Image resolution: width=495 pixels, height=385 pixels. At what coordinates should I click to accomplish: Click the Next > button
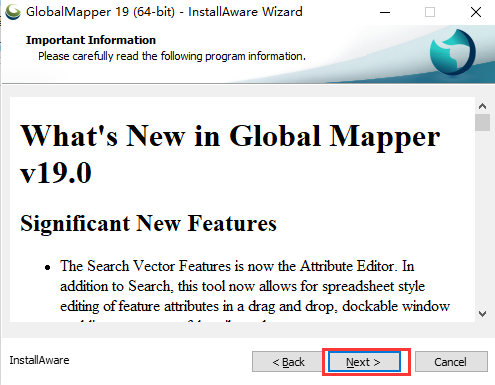pyautogui.click(x=364, y=362)
